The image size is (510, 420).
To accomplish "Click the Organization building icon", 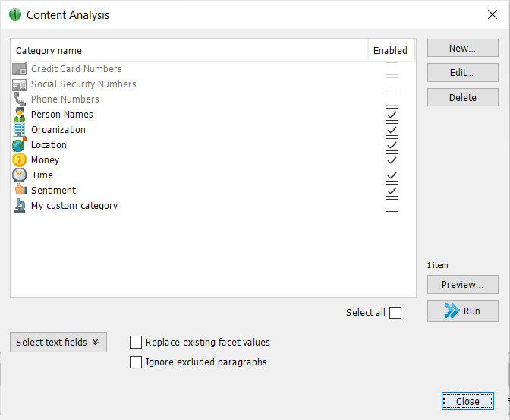I will click(20, 130).
